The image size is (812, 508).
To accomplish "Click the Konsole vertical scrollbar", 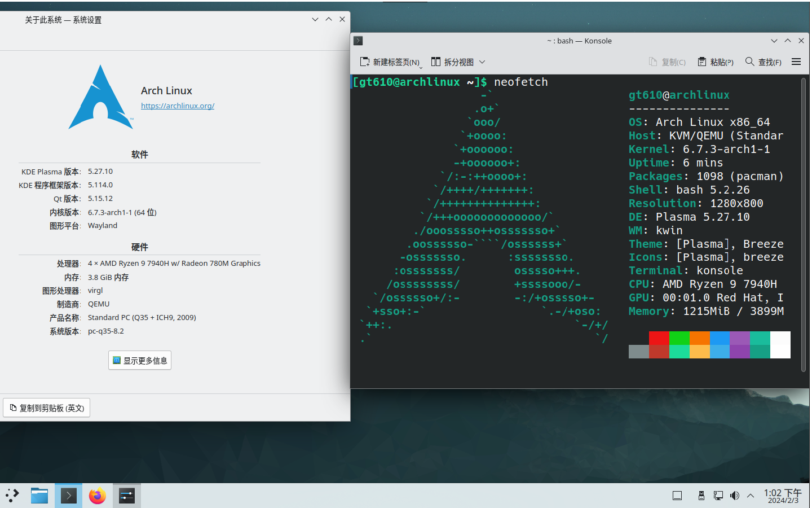I will 804,226.
